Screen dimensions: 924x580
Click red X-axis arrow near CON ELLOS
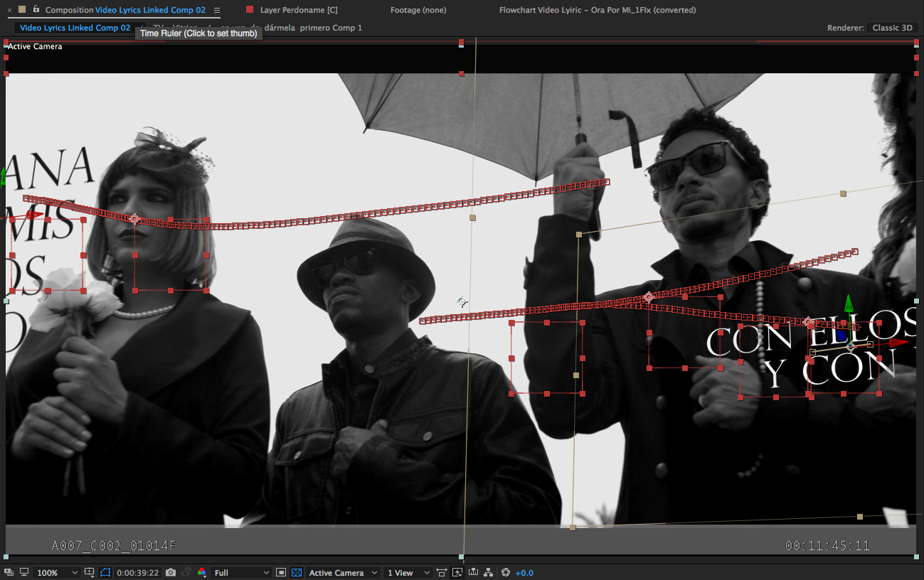click(900, 343)
